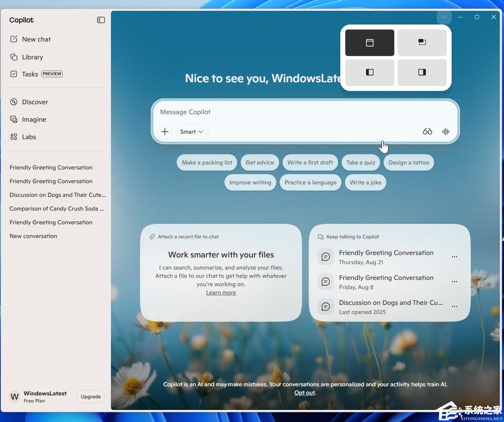The image size is (504, 422).
Task: Open more options for the Thursday, Aug 21 conversation
Action: point(455,257)
